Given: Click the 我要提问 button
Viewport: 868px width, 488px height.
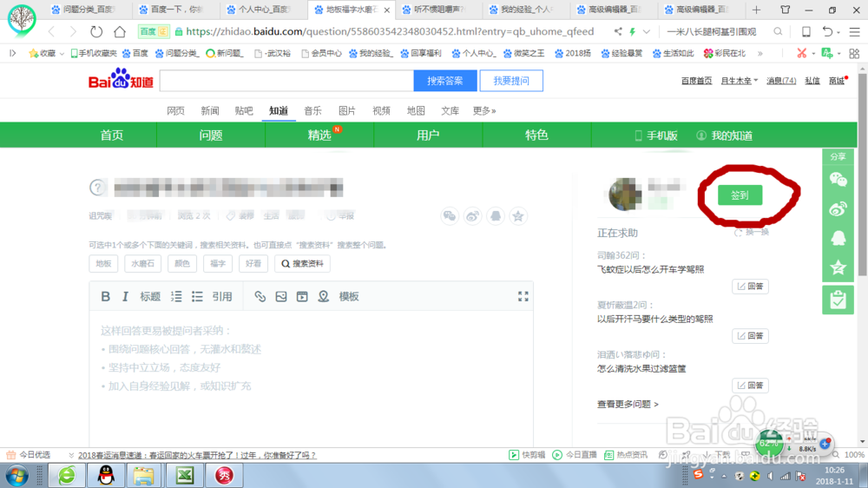Looking at the screenshot, I should (511, 81).
